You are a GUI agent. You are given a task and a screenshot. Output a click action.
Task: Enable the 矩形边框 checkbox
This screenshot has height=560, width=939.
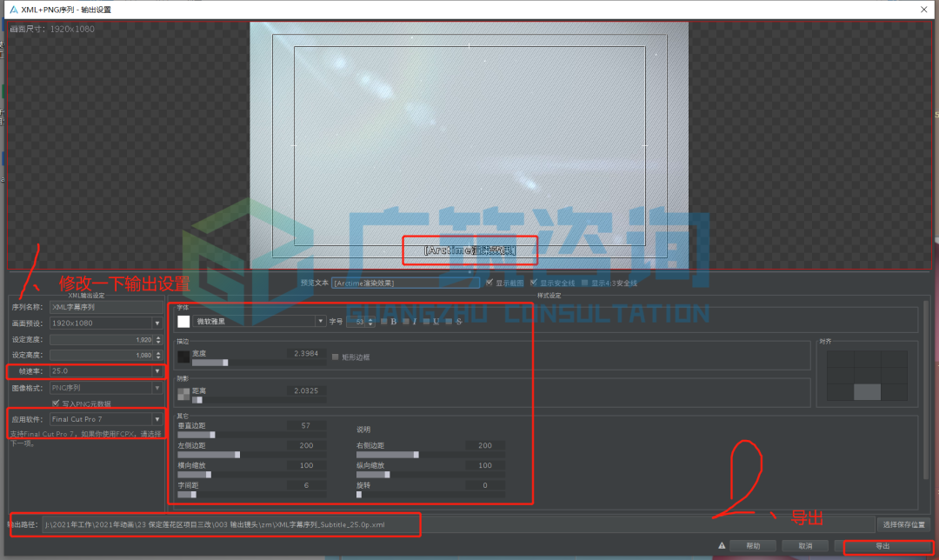[336, 357]
